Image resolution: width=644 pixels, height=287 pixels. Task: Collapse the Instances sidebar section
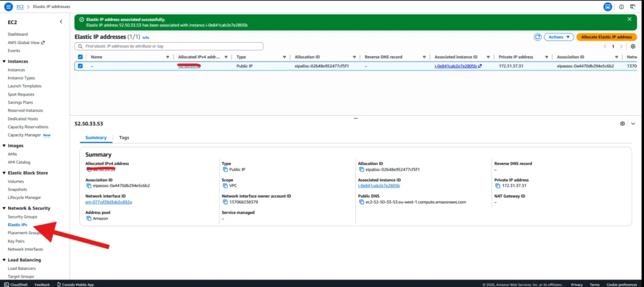click(x=4, y=61)
